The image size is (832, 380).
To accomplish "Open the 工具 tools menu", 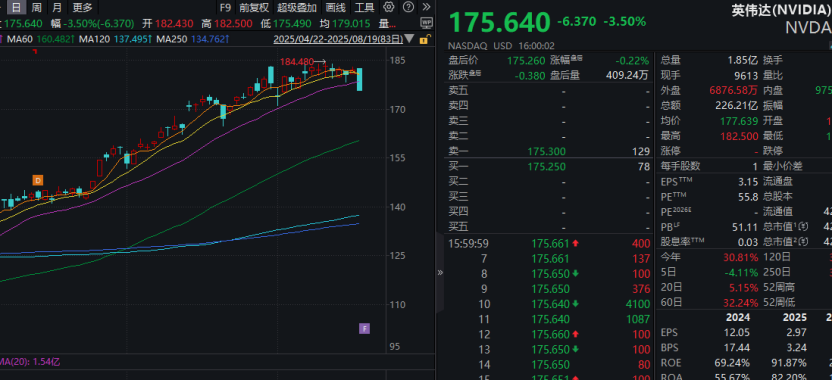I will (x=364, y=7).
